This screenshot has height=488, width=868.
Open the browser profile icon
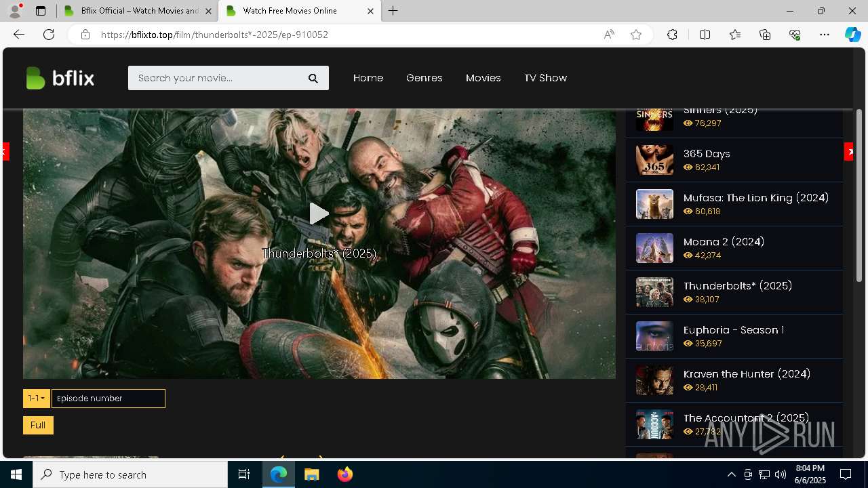[15, 11]
